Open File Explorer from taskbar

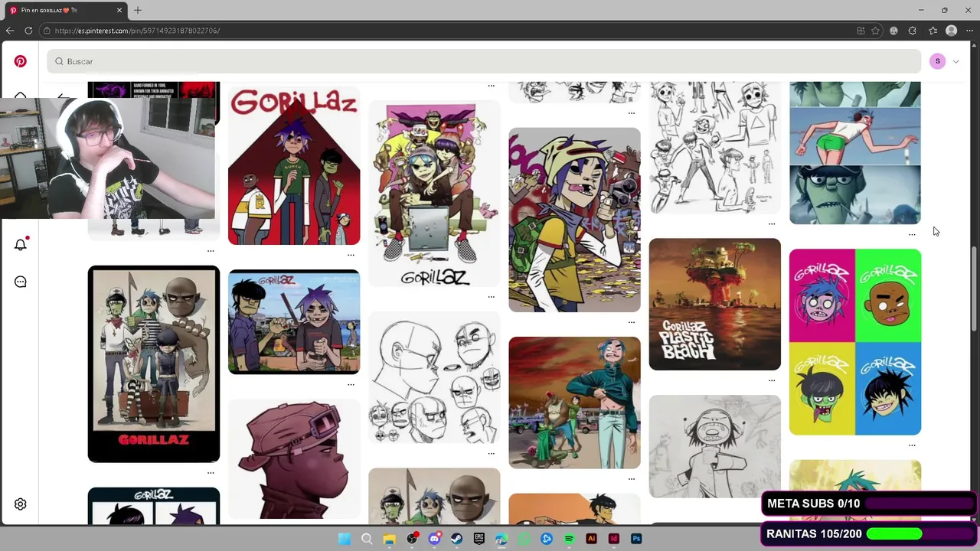[389, 539]
